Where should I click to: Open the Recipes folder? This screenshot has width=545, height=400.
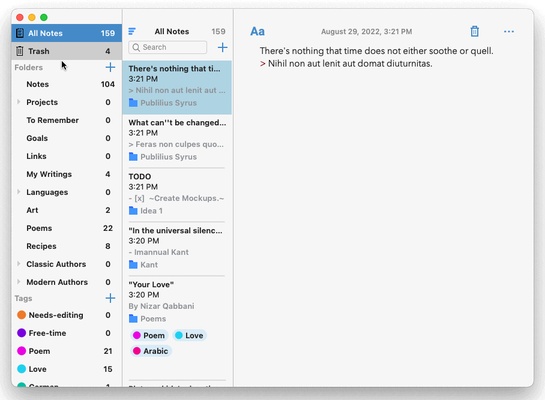(66, 246)
